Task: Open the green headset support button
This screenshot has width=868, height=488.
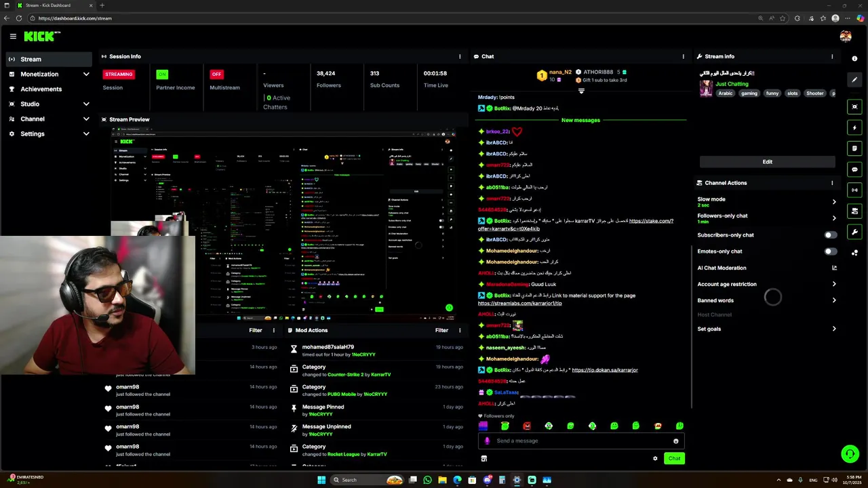Action: (x=850, y=454)
